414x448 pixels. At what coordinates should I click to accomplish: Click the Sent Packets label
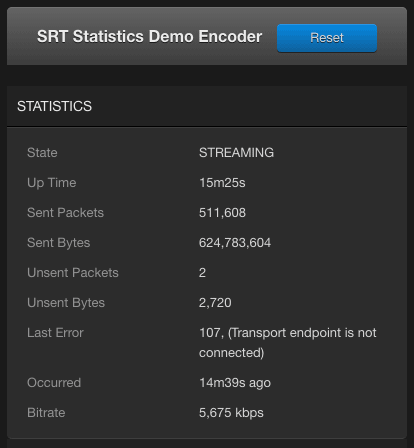65,213
